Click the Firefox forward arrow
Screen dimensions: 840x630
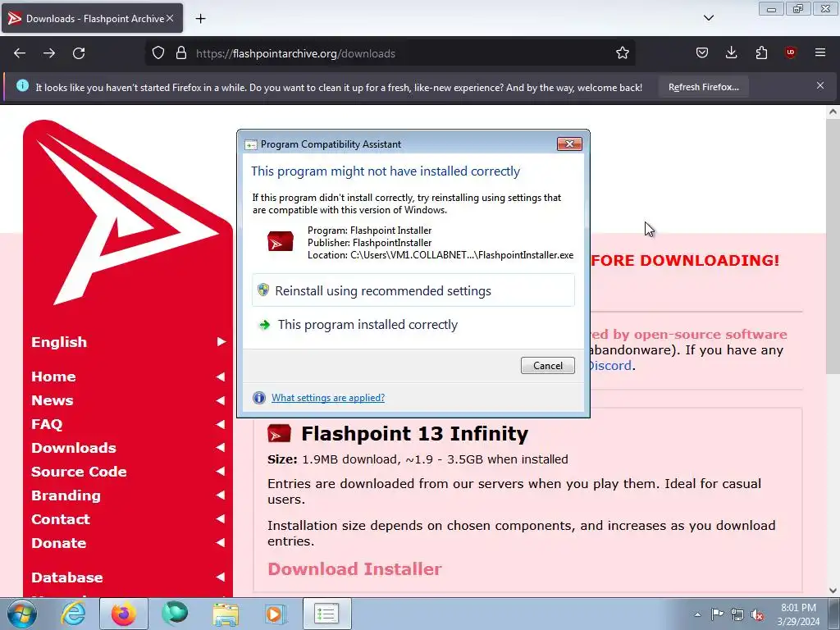click(x=49, y=53)
